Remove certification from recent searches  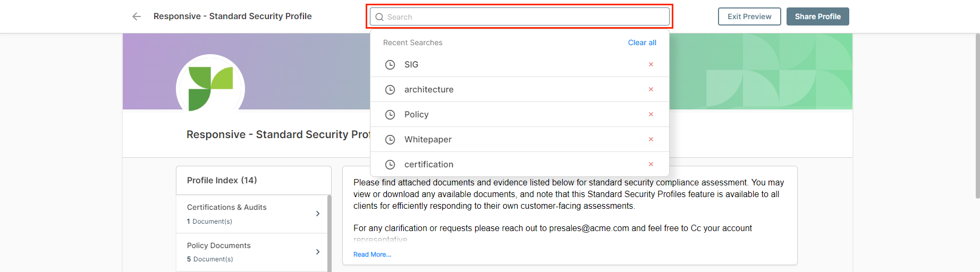tap(651, 164)
